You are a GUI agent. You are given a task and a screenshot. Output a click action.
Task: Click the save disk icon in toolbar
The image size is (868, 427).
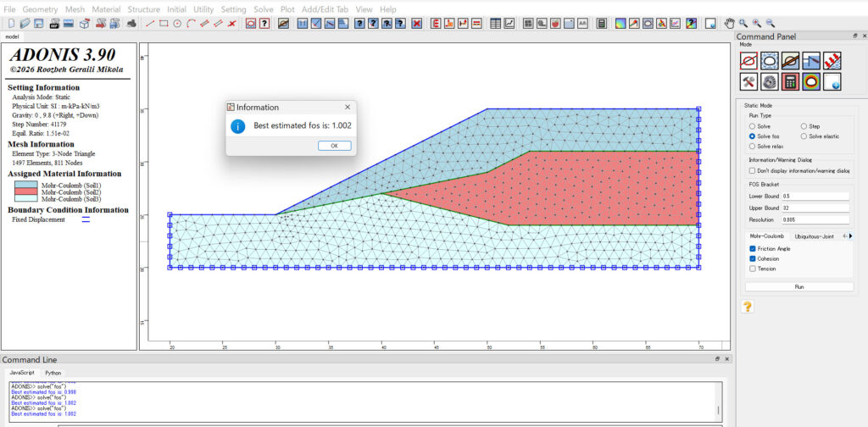coord(40,24)
